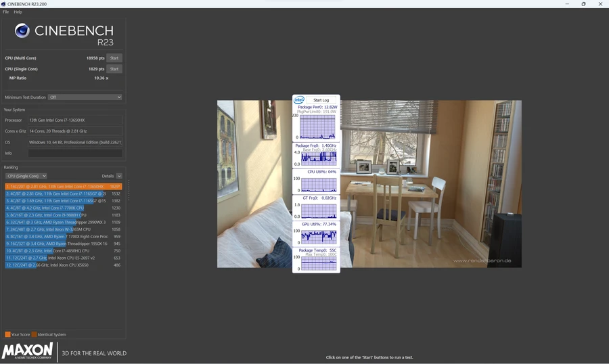Click the Package Temp0 temperature graph

(x=319, y=263)
